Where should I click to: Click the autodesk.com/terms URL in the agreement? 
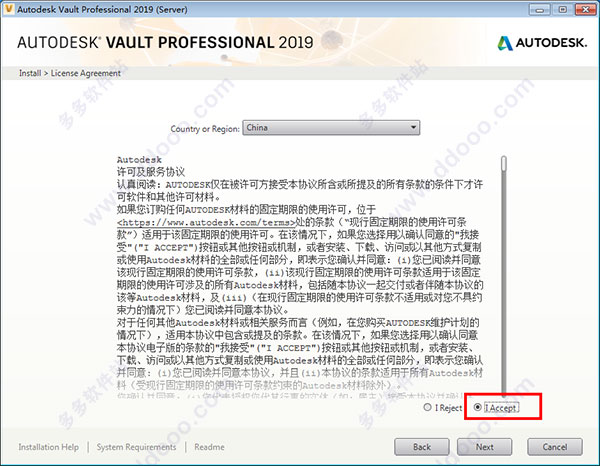point(206,222)
